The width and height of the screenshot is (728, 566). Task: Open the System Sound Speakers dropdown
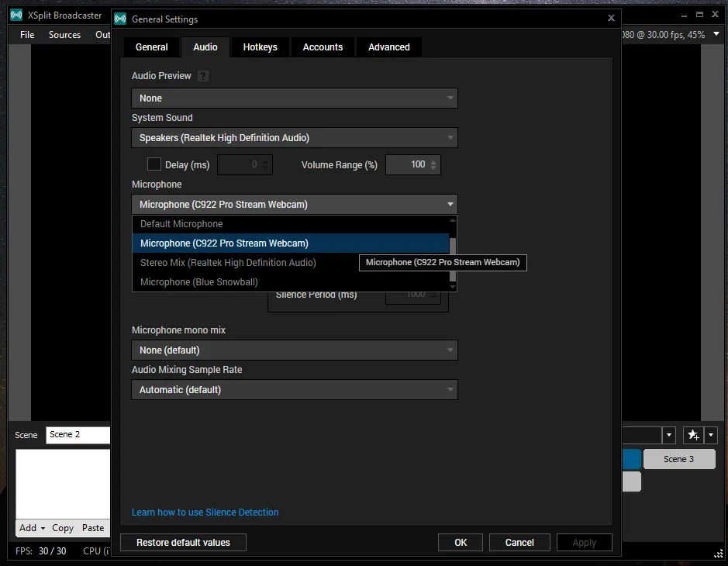tap(295, 138)
